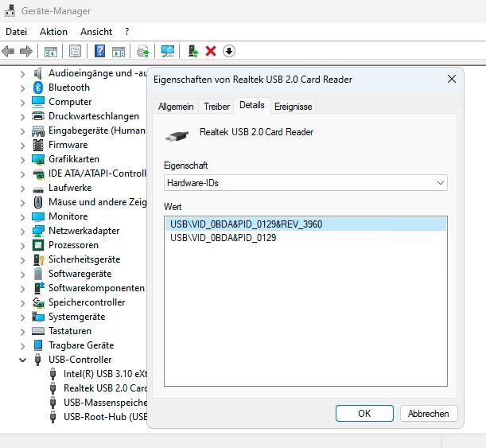Open the Properties toolbar icon
Viewport: 486px width, 448px height.
click(75, 51)
